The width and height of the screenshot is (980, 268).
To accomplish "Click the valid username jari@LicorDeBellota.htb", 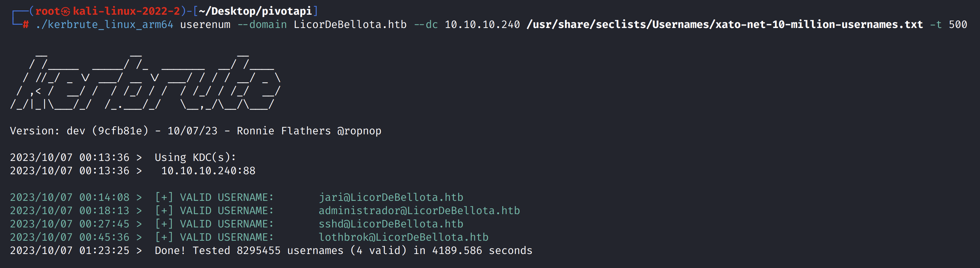I will (x=391, y=197).
